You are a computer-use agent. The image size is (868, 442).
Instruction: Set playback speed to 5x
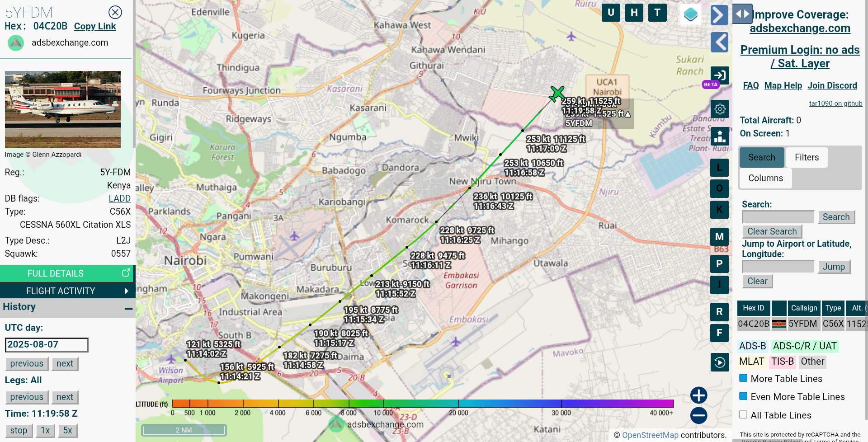(x=67, y=431)
